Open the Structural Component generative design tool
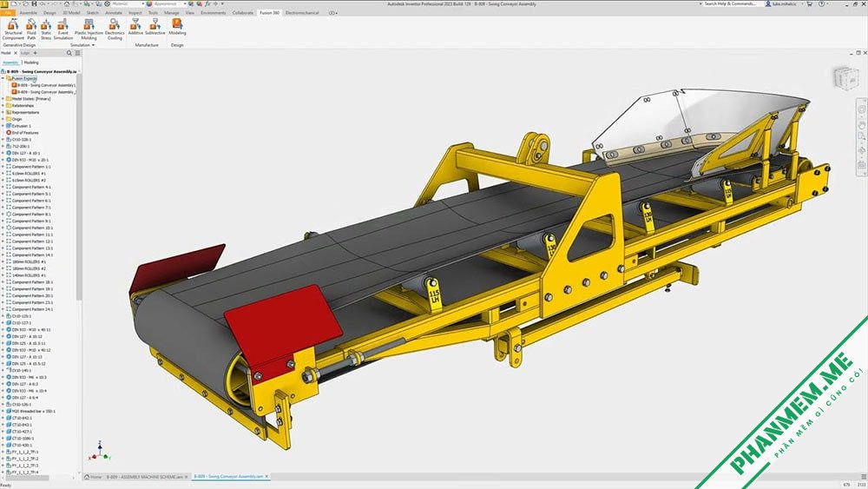The height and width of the screenshot is (489, 868). [x=13, y=29]
